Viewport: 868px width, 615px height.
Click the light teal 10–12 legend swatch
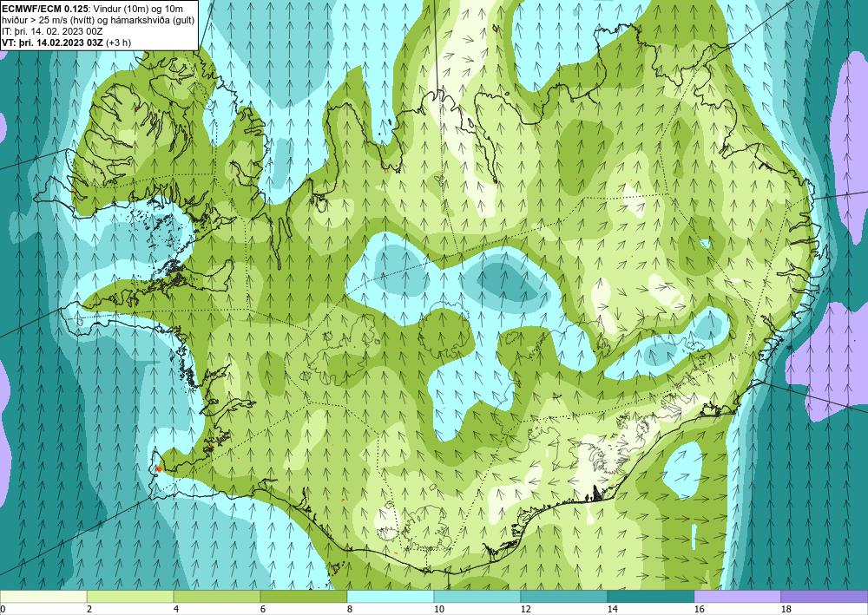pos(477,596)
